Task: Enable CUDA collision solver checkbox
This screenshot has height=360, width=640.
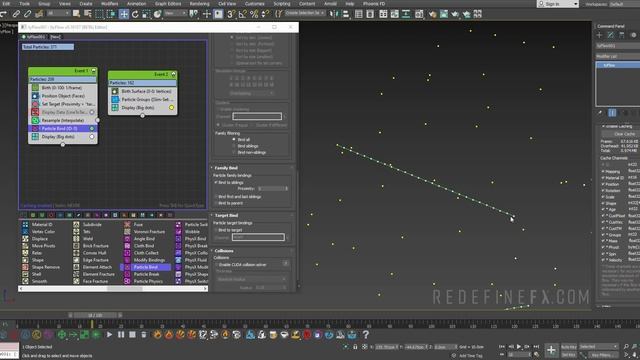Action: pos(216,265)
